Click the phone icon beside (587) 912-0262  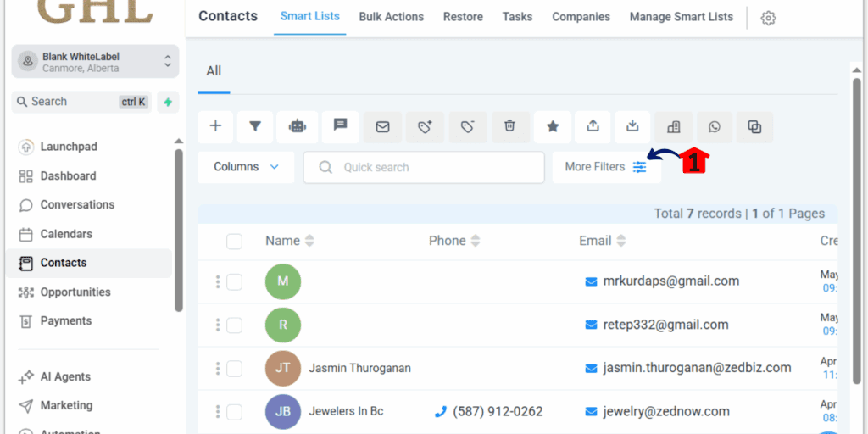click(441, 412)
